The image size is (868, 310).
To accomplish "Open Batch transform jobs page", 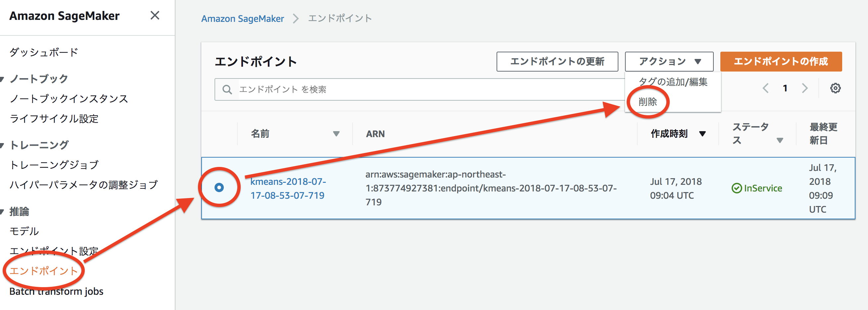I will click(x=56, y=291).
